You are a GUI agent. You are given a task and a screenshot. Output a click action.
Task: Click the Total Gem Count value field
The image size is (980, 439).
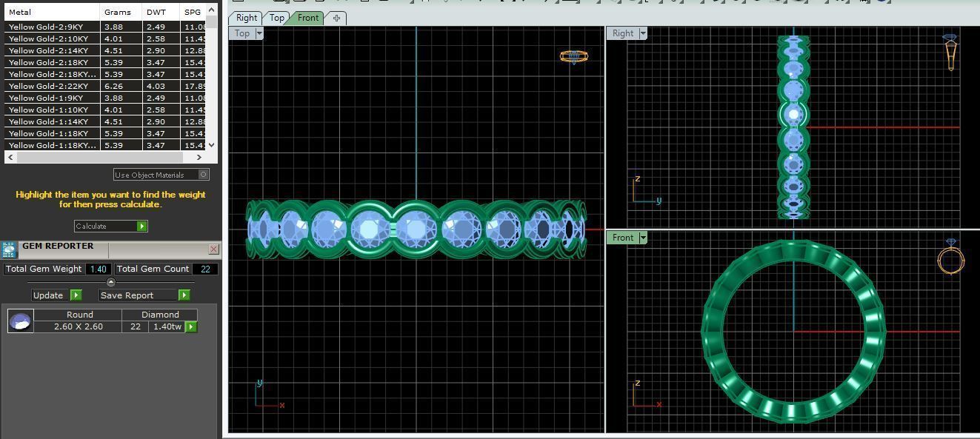click(x=205, y=269)
